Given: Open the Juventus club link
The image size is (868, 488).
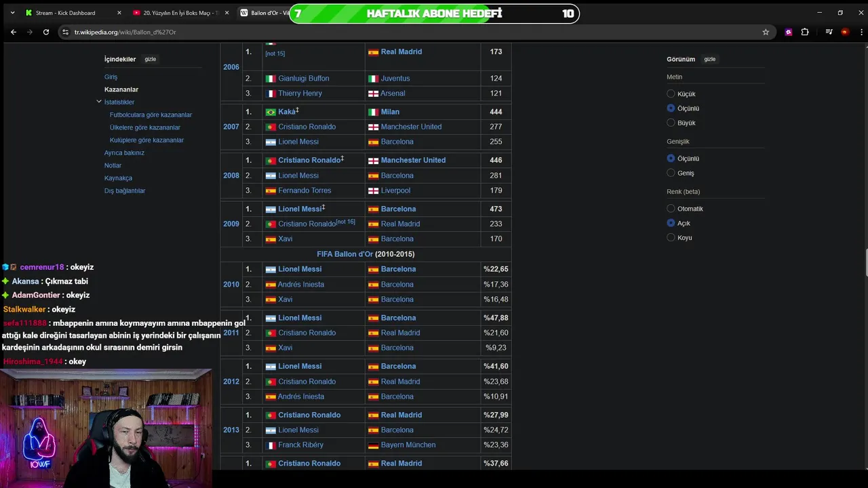Looking at the screenshot, I should point(395,79).
